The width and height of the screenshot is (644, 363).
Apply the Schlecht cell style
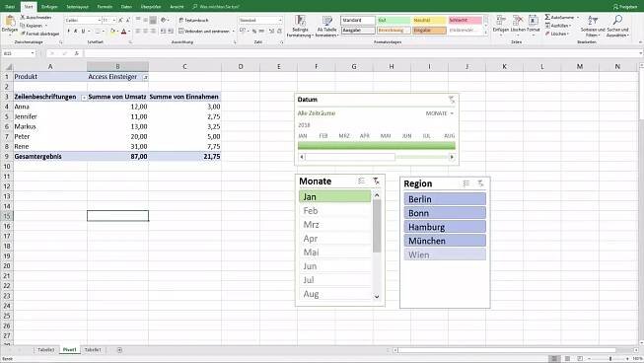[x=465, y=20]
